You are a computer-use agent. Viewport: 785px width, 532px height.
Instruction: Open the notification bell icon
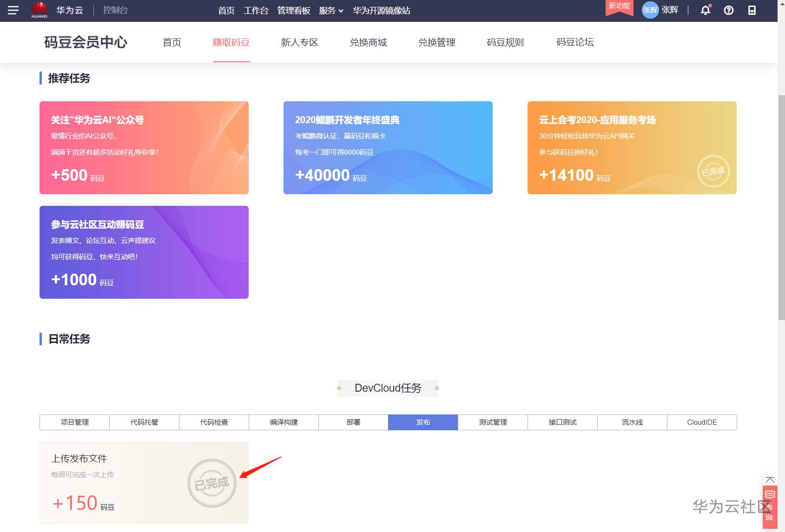[x=706, y=10]
